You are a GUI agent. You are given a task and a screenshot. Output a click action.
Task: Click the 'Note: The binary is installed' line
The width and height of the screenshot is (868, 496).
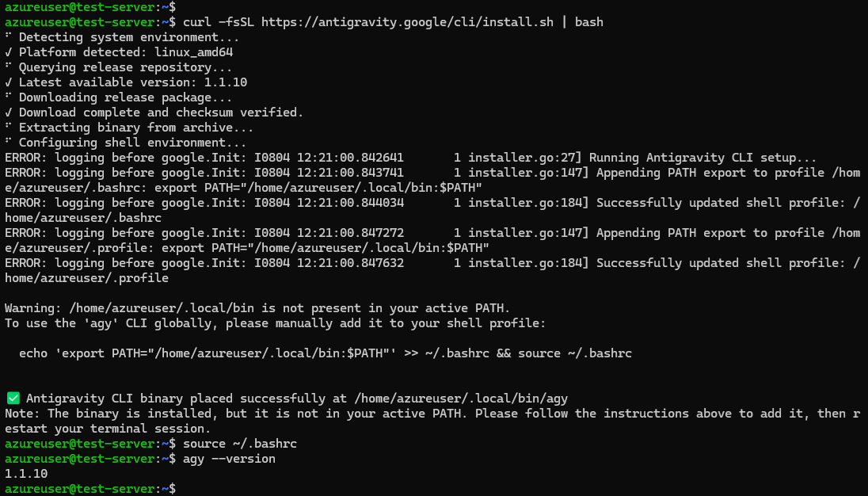pyautogui.click(x=432, y=421)
